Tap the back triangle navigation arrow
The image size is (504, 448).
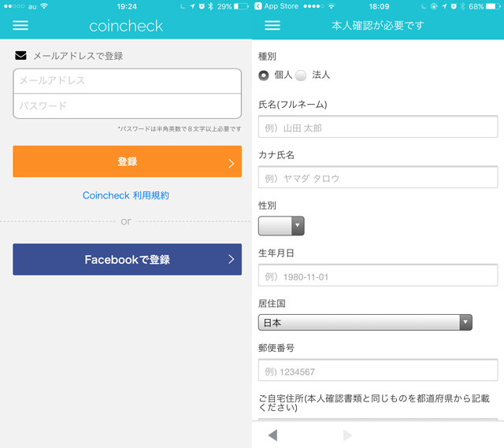[x=273, y=435]
